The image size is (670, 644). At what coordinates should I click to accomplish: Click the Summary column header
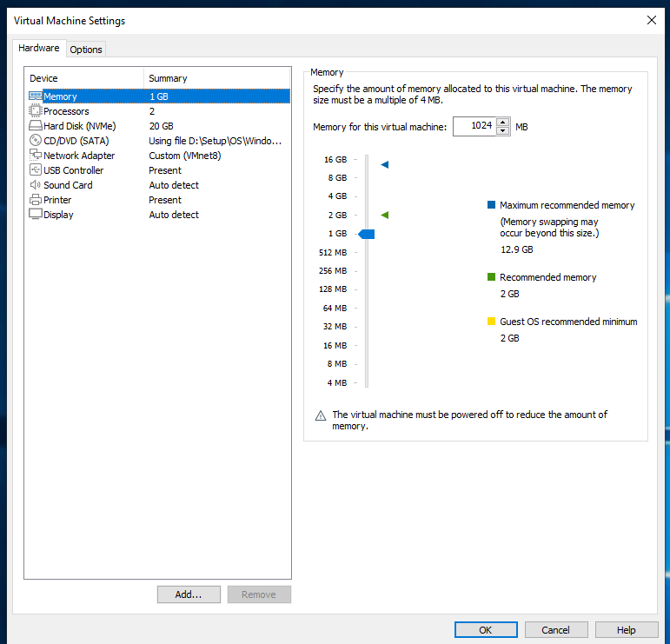tap(168, 78)
